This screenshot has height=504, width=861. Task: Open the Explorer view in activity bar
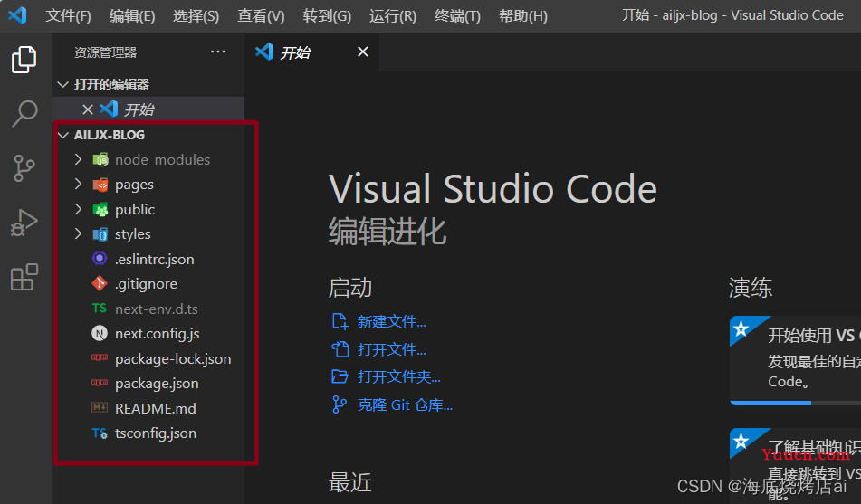click(x=24, y=60)
